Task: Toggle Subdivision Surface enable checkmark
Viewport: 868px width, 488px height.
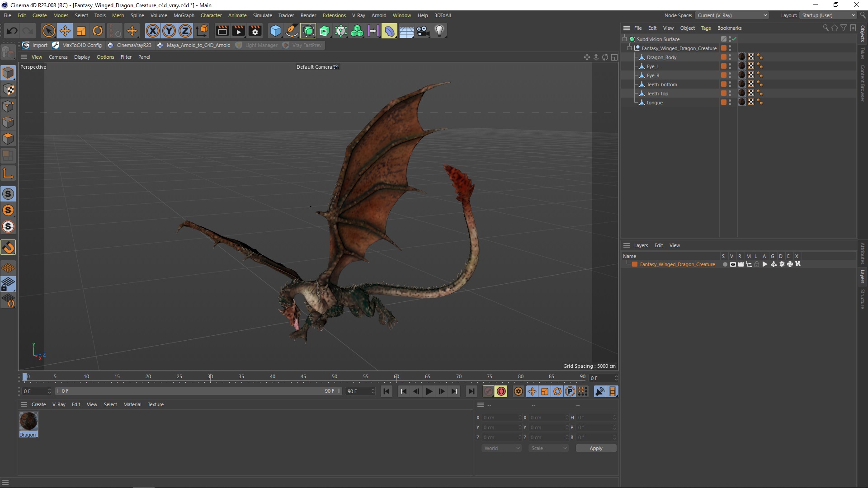Action: coord(734,39)
